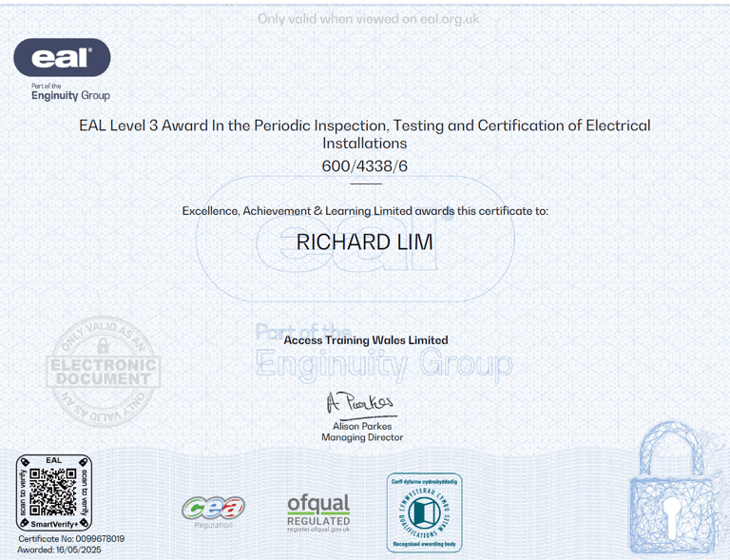Click the EAL logo badge

[x=62, y=58]
